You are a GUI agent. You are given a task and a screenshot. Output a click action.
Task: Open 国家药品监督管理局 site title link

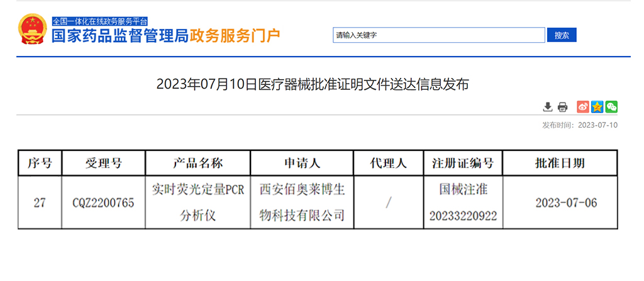click(x=120, y=35)
